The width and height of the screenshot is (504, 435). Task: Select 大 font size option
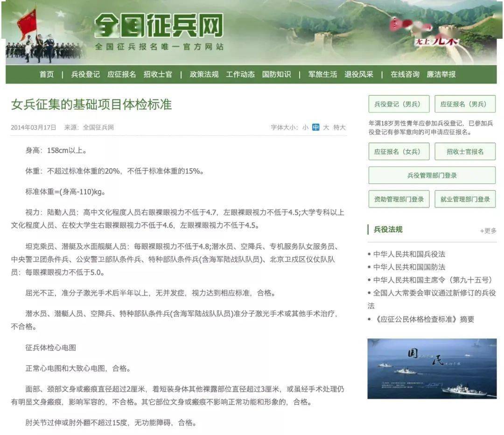[x=327, y=127]
